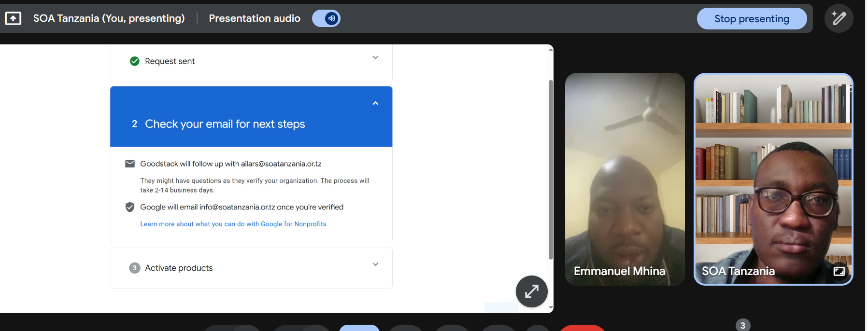The image size is (868, 331).
Task: Select Emmanuel Mhina's video tile
Action: (x=625, y=179)
